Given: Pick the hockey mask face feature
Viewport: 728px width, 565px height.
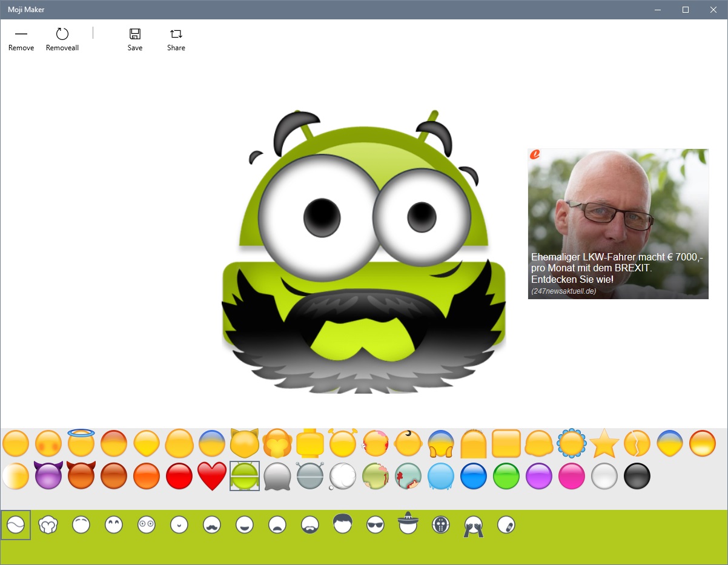Looking at the screenshot, I should [x=440, y=525].
